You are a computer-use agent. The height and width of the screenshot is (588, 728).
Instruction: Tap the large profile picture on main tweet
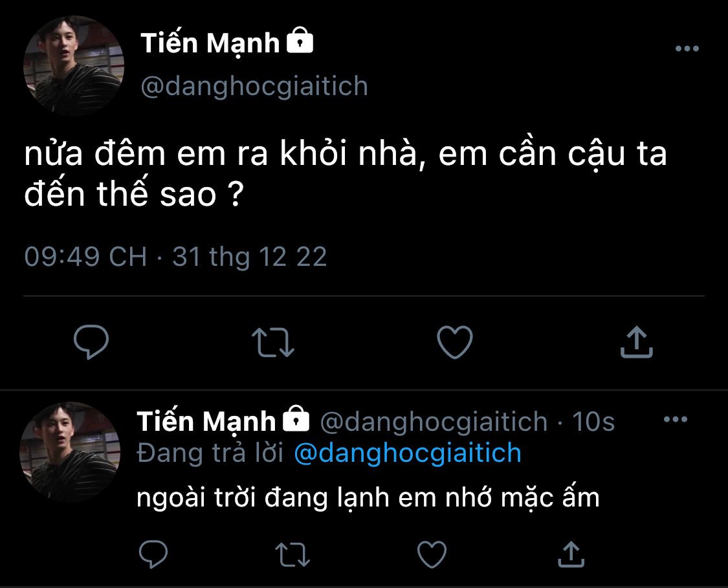(74, 65)
